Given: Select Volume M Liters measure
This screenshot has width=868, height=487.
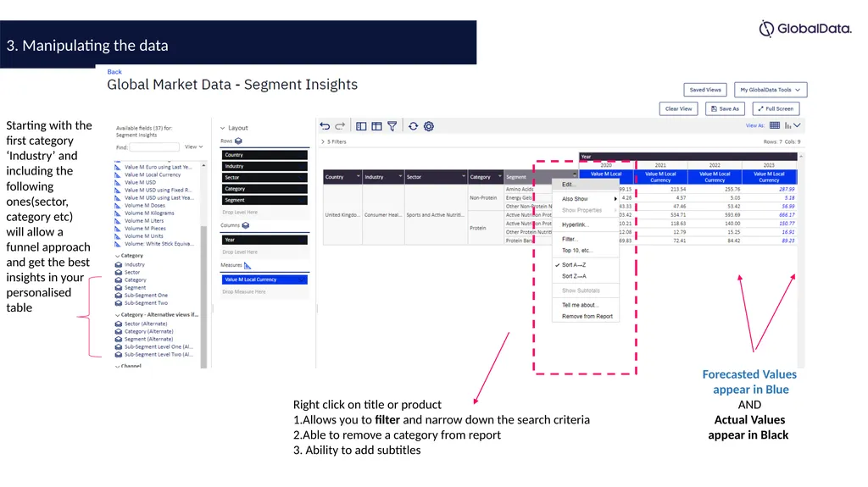Looking at the screenshot, I should pyautogui.click(x=144, y=221).
